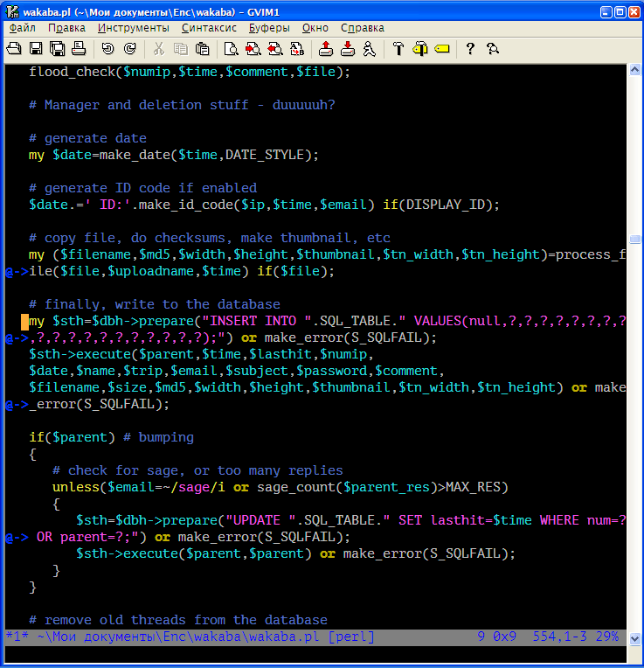The image size is (644, 668).
Task: Open the Окно menu
Action: 315,28
